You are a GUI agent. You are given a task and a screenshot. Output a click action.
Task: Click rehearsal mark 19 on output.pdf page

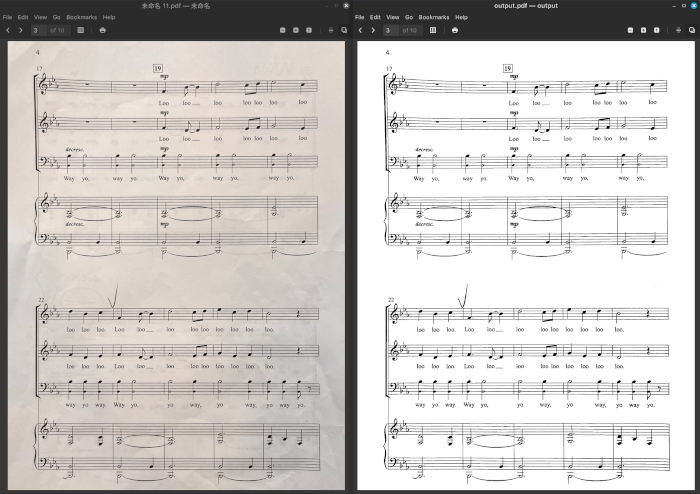[x=508, y=68]
